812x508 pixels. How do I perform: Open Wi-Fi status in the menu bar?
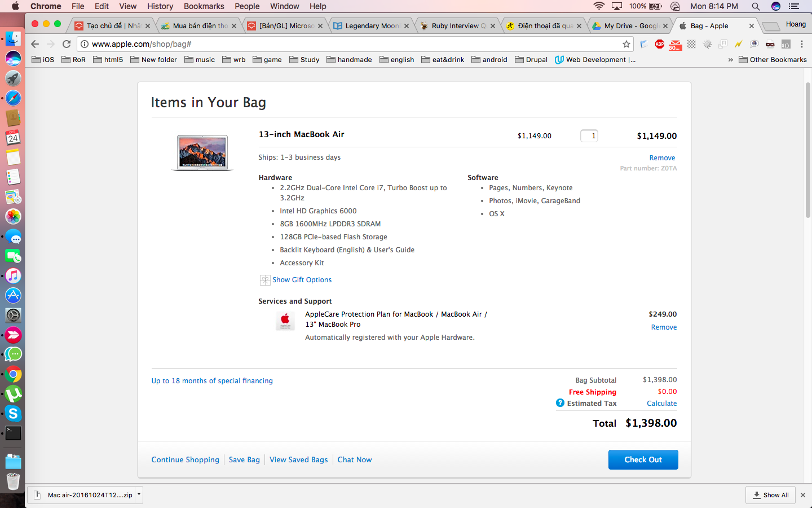(x=599, y=6)
